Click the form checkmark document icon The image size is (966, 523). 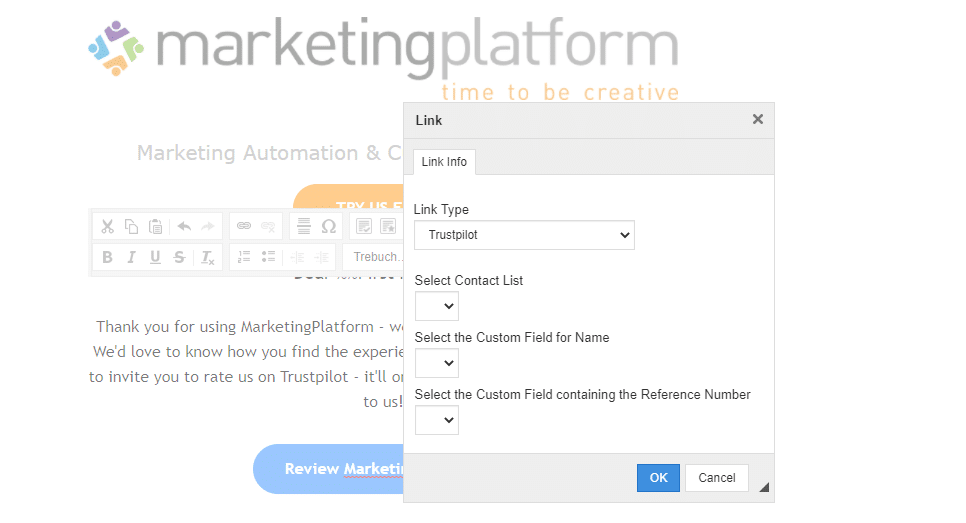click(x=364, y=227)
